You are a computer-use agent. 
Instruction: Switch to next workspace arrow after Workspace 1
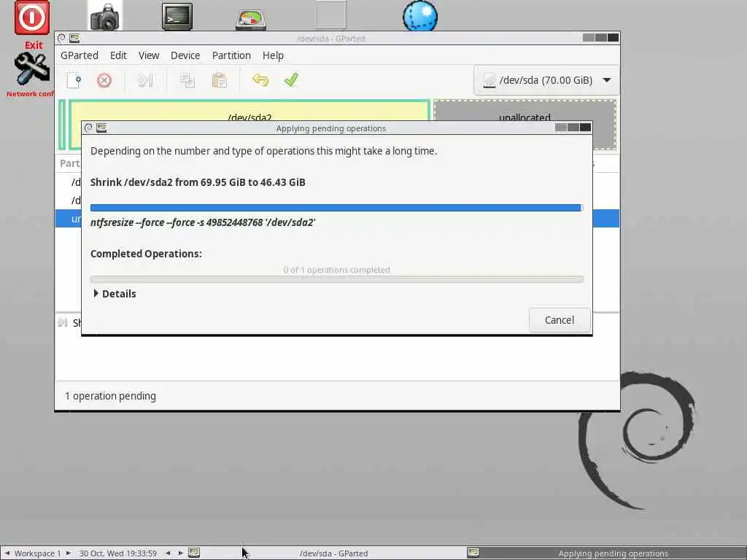[68, 553]
